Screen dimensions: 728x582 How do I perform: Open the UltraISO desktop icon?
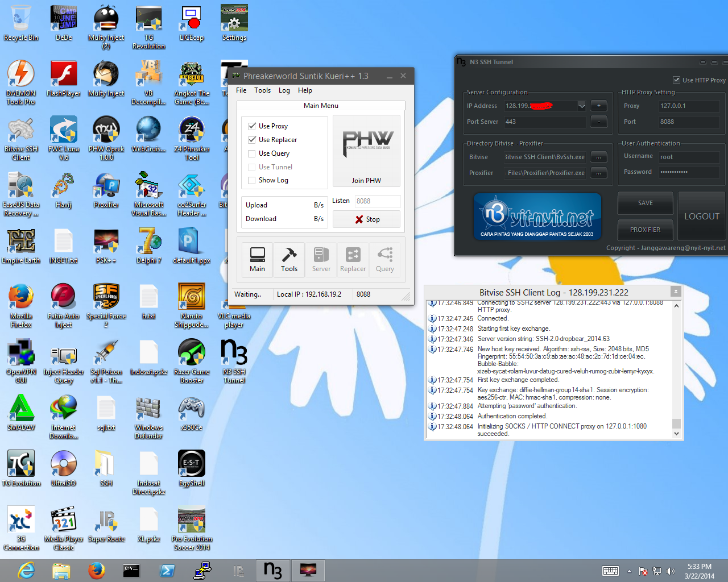(x=64, y=469)
